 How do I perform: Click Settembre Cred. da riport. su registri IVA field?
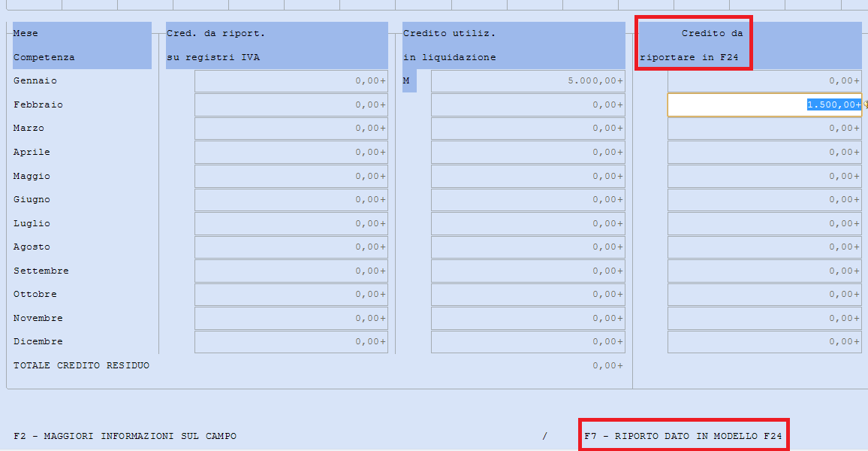[291, 271]
